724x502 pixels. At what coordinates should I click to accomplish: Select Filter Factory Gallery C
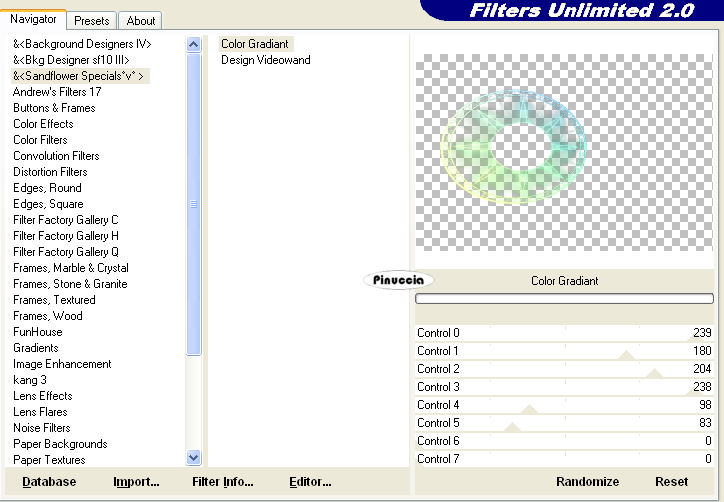click(66, 220)
